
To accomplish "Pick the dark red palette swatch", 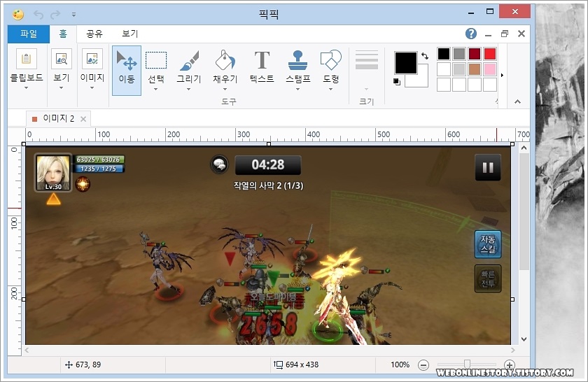I will [475, 54].
